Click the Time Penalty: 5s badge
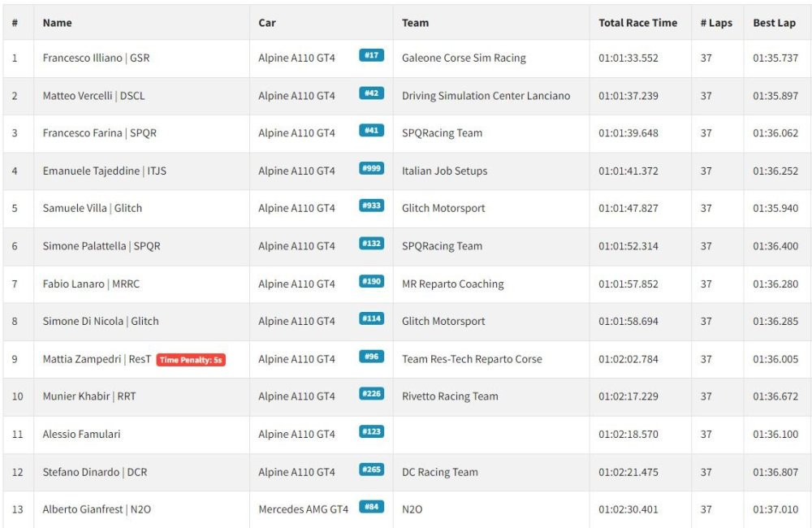 tap(191, 360)
